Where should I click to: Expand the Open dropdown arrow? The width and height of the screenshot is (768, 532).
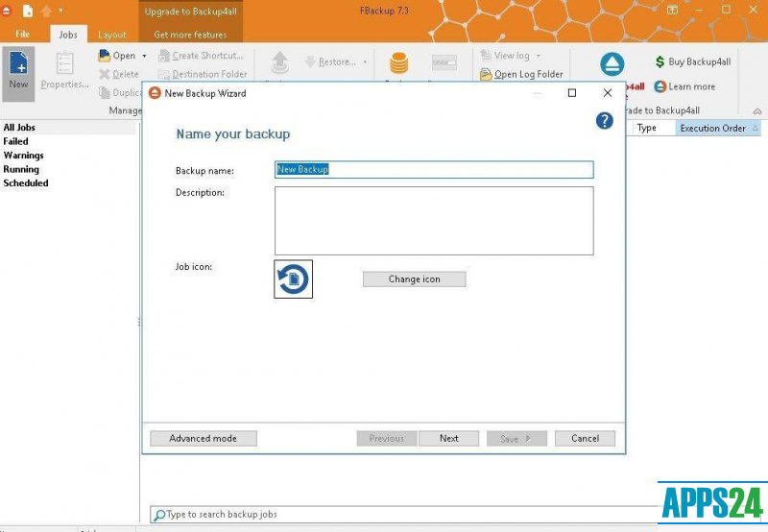pos(145,56)
